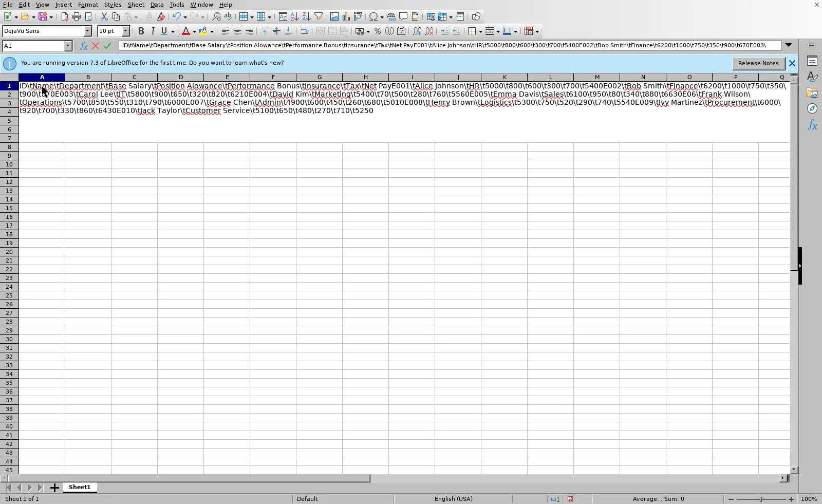Open the Format menu
Image resolution: width=822 pixels, height=504 pixels.
coord(88,5)
